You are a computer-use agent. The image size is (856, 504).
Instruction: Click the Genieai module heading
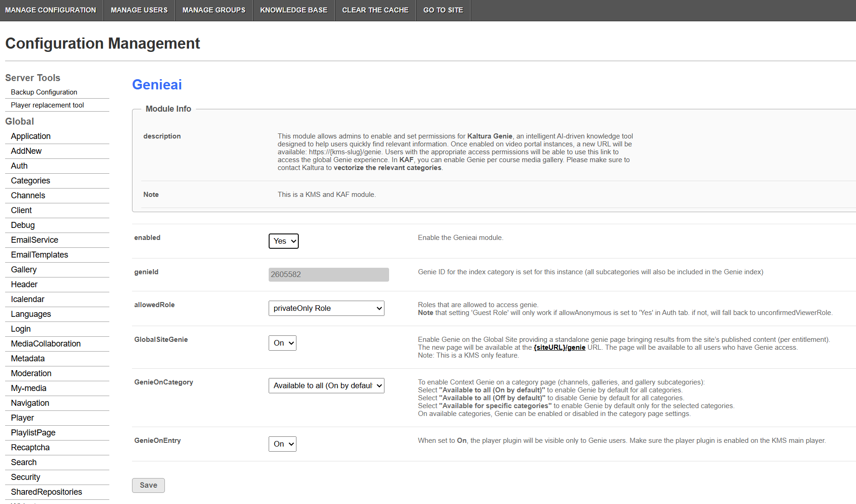coord(157,84)
